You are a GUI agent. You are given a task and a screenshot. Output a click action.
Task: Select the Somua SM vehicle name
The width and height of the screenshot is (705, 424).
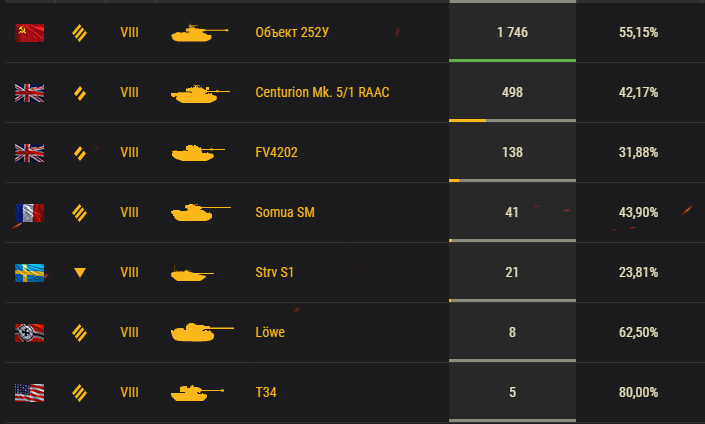coord(285,212)
